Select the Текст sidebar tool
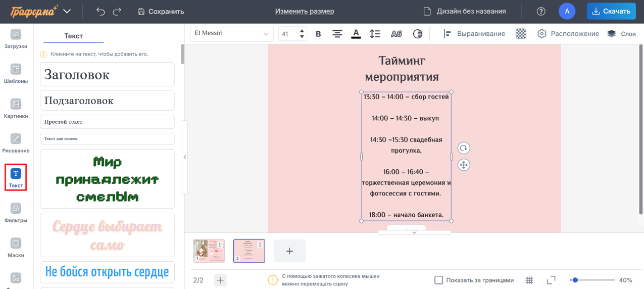Image resolution: width=644 pixels, height=289 pixels. [x=16, y=177]
